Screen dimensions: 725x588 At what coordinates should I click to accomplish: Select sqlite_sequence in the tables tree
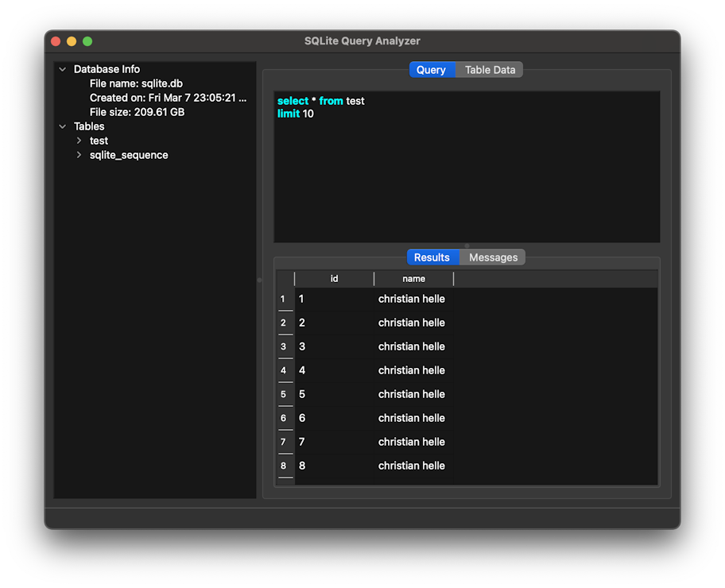tap(129, 155)
